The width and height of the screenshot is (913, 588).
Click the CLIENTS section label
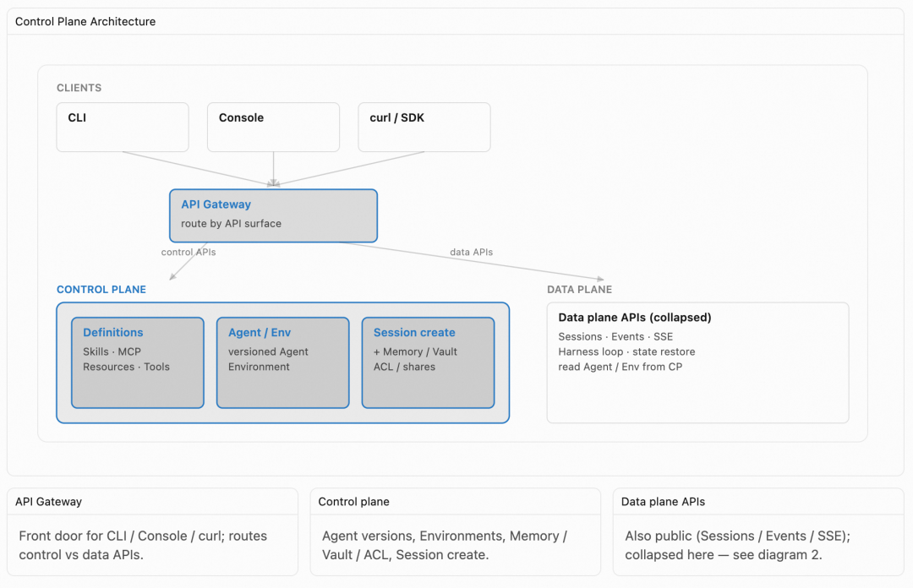pyautogui.click(x=79, y=88)
